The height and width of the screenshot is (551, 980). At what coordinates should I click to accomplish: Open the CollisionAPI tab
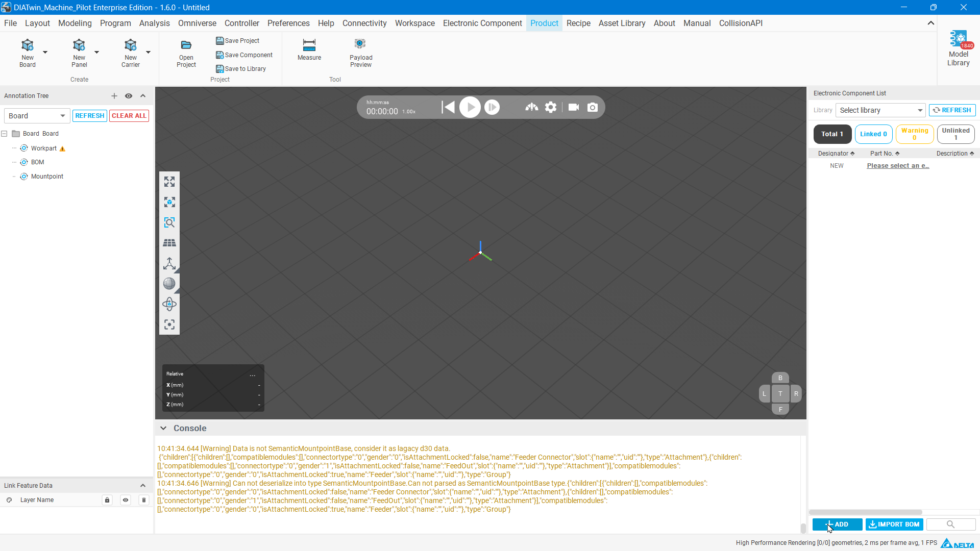coord(741,23)
